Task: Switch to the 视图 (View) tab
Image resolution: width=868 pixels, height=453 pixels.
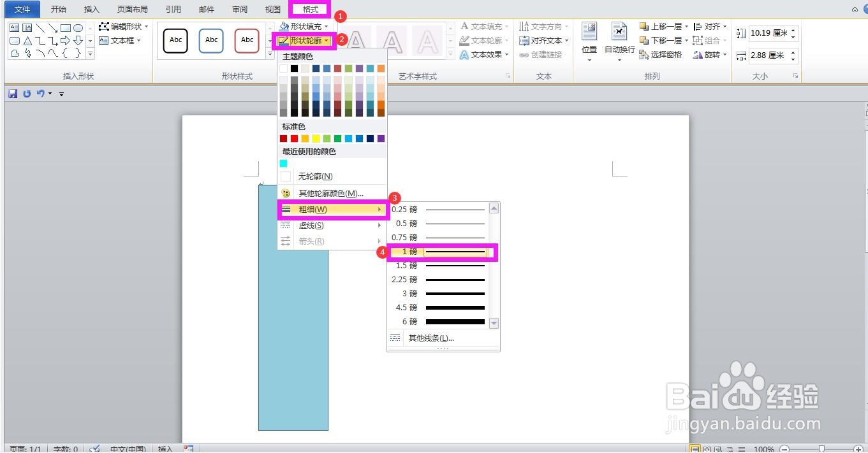Action: tap(273, 9)
